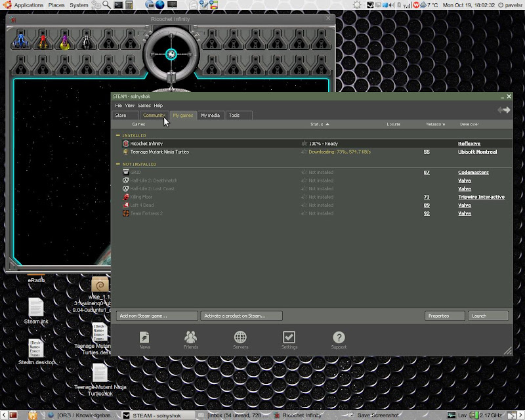Click the Teenage Mutant Ninja Turtles game icon

pyautogui.click(x=126, y=152)
